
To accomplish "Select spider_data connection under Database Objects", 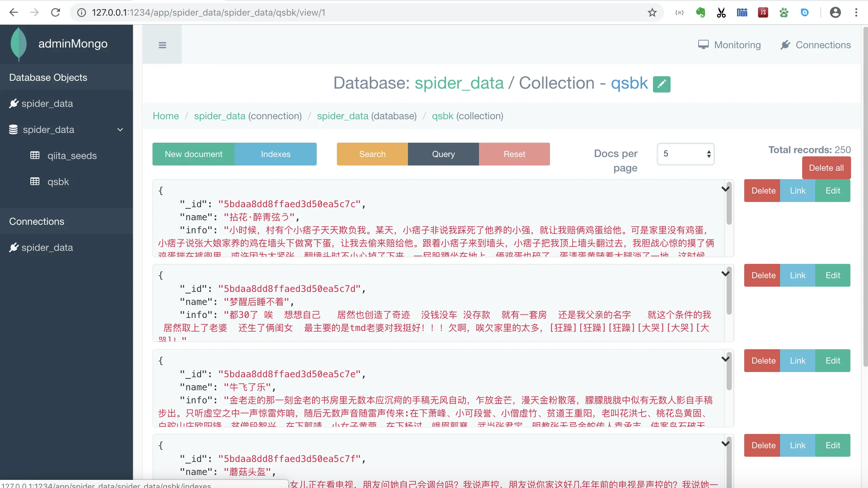I will point(41,103).
